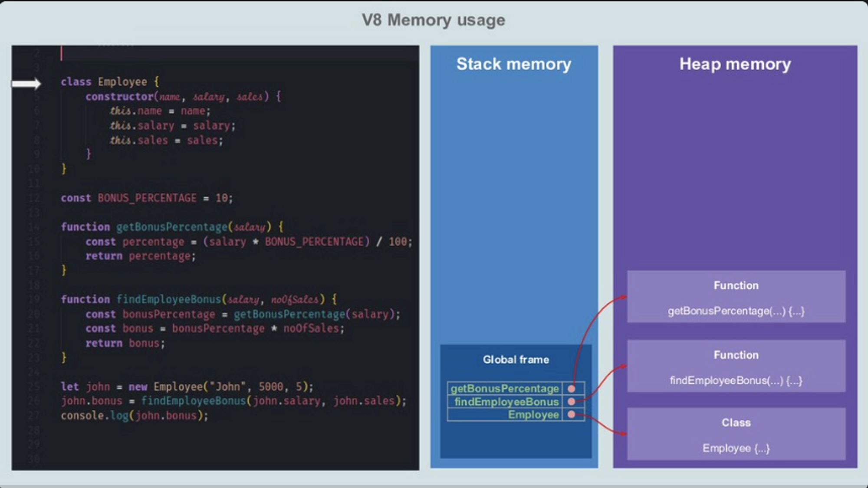Click the BONUS_PERCENTAGE constant declaration line
Image resolution: width=868 pixels, height=488 pixels.
(147, 198)
